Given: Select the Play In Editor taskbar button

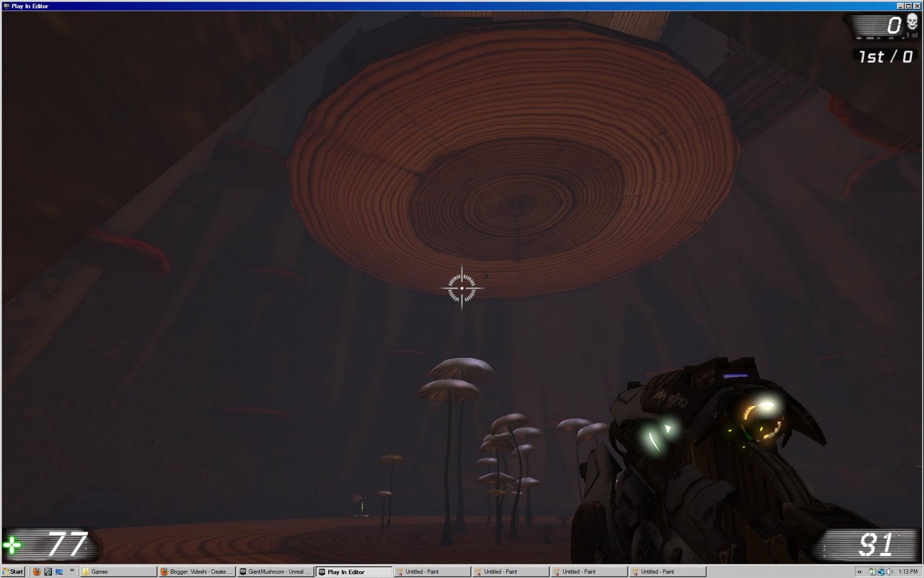Looking at the screenshot, I should [x=354, y=572].
